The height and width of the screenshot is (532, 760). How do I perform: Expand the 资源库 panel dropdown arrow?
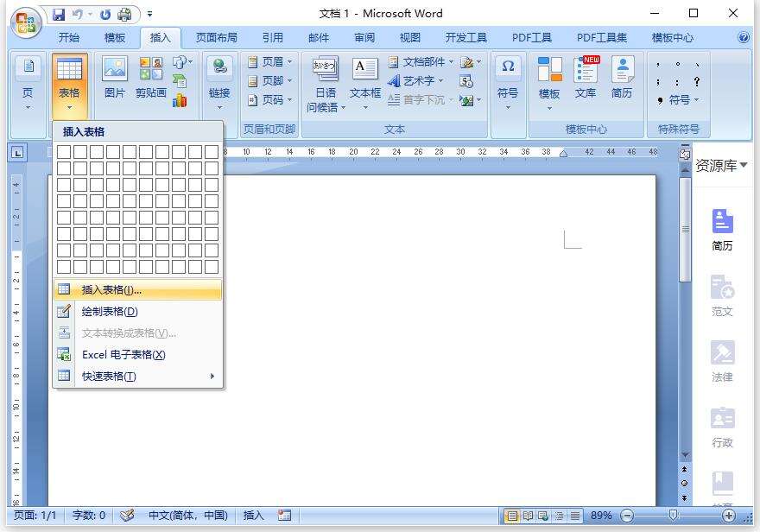tap(744, 165)
